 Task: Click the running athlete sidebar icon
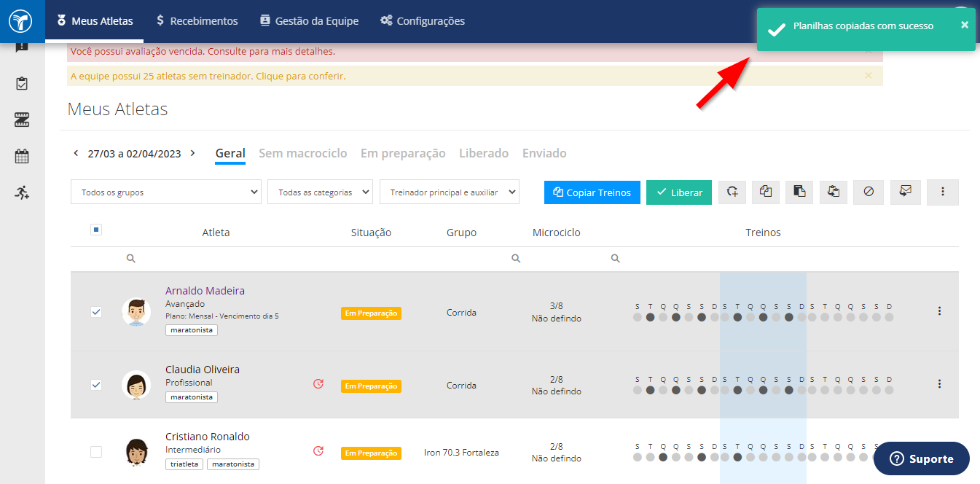point(22,192)
